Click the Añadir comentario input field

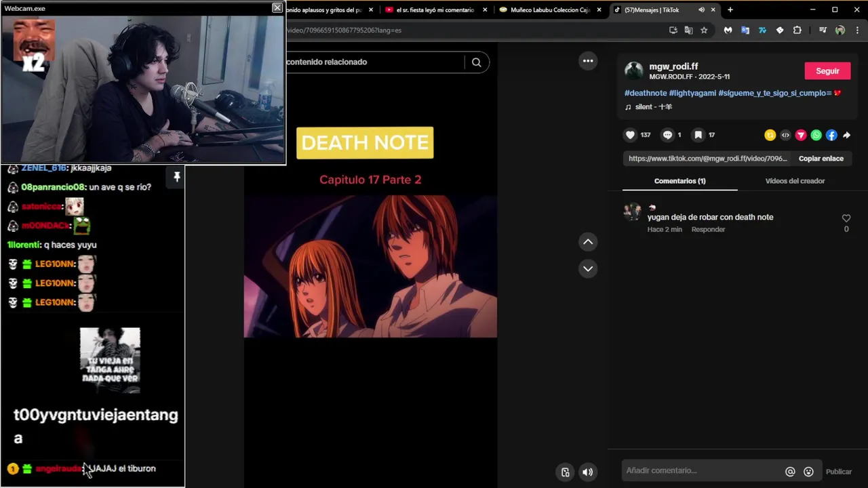(x=702, y=470)
